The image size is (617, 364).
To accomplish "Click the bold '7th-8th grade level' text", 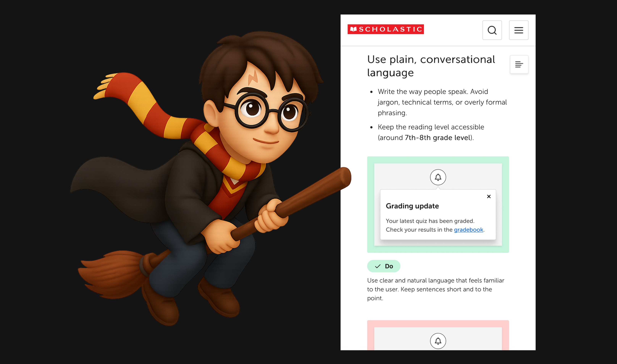I will [x=437, y=138].
